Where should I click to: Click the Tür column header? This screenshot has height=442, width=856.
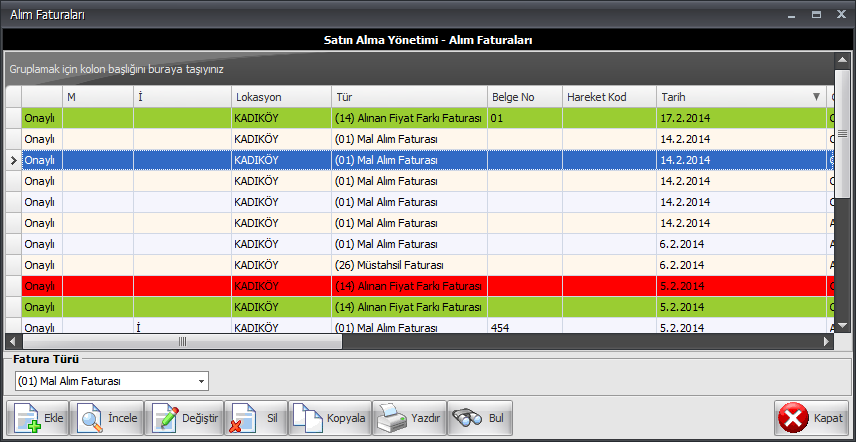point(409,97)
